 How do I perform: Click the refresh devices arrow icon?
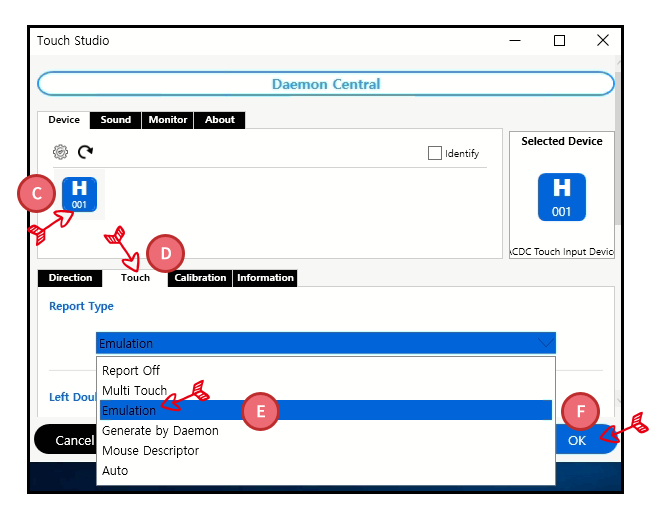[86, 152]
